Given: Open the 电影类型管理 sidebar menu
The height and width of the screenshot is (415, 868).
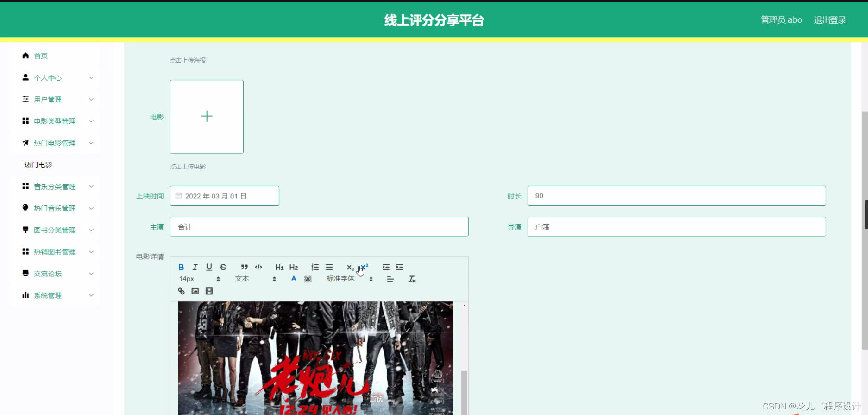Looking at the screenshot, I should coord(55,121).
